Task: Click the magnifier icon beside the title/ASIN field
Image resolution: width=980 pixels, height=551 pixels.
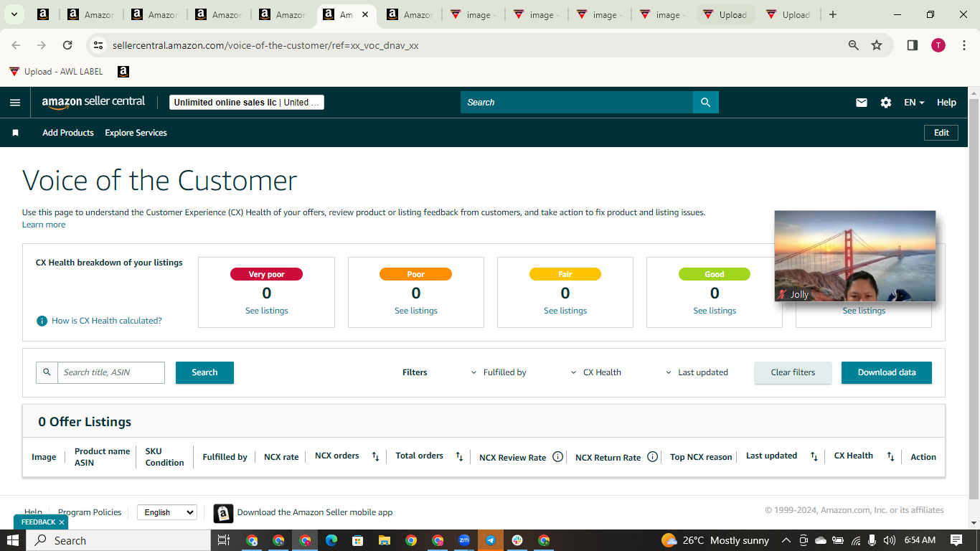Action: point(47,372)
